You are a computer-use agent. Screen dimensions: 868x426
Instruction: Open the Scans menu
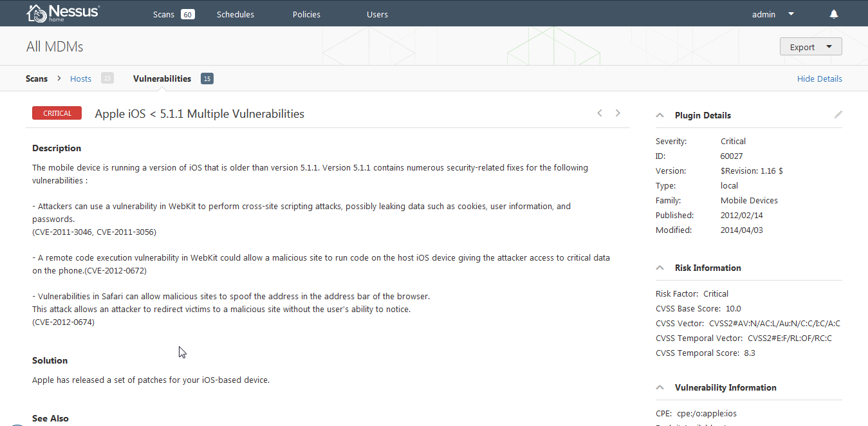point(163,14)
